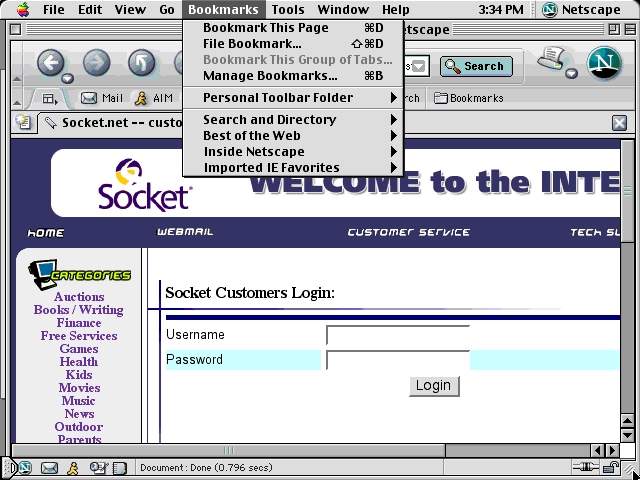
Task: Expand the Print button dropdown arrow
Action: [571, 73]
